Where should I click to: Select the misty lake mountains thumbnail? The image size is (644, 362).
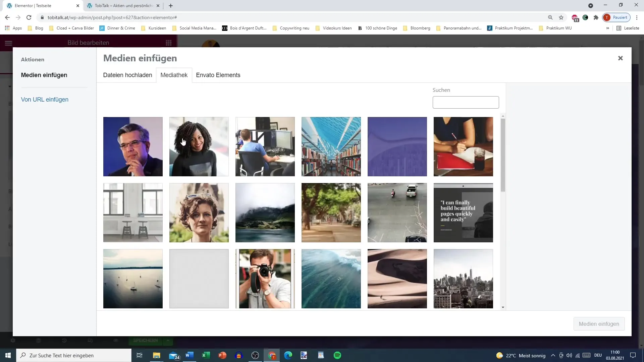pos(265,213)
